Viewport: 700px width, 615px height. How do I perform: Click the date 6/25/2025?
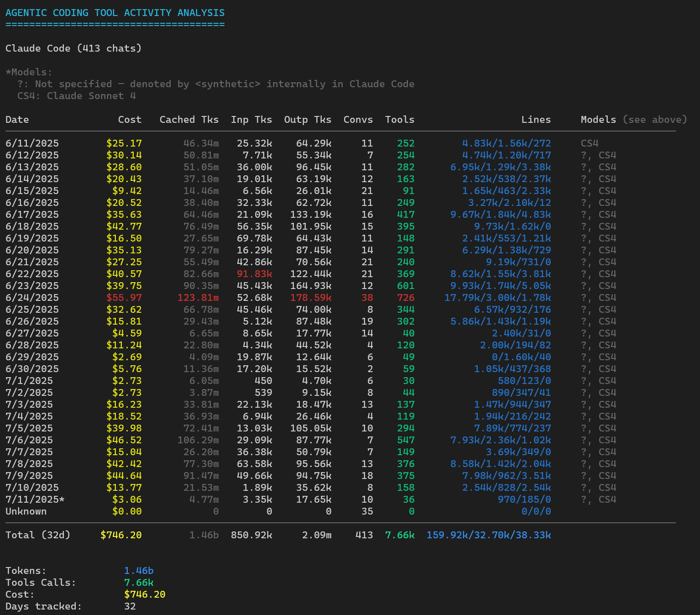pyautogui.click(x=32, y=310)
